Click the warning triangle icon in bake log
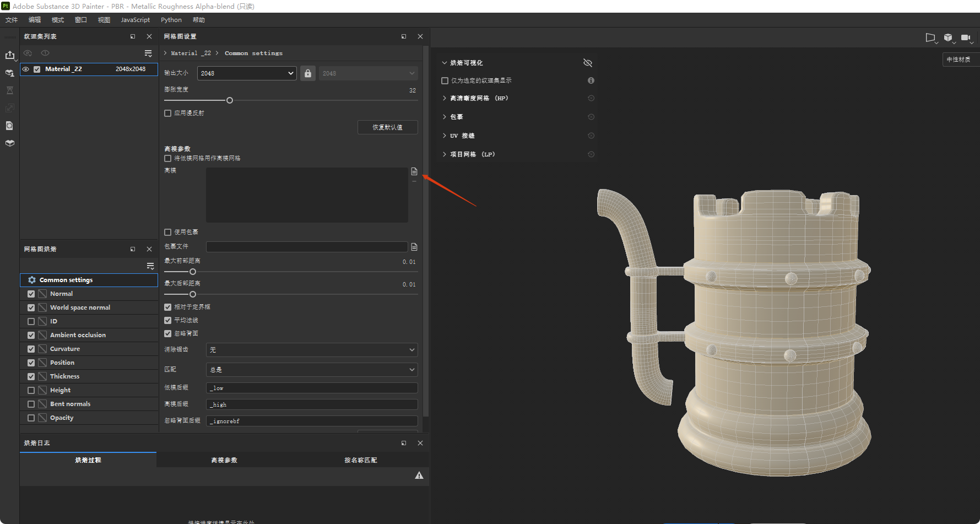Viewport: 980px width, 524px height. click(419, 475)
